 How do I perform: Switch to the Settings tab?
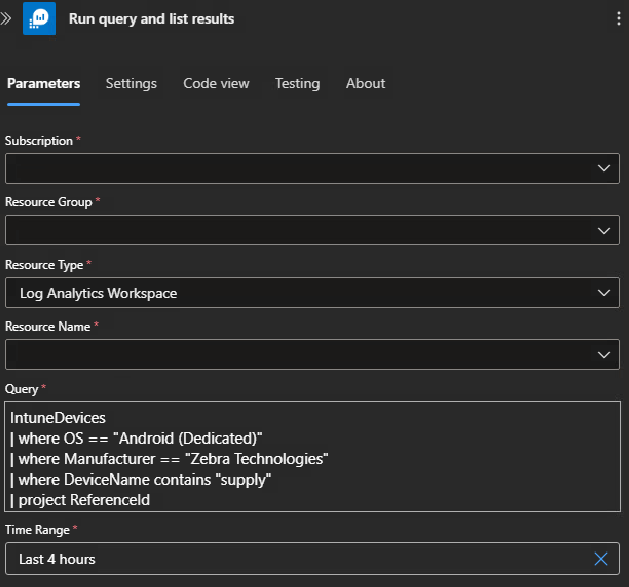point(131,83)
